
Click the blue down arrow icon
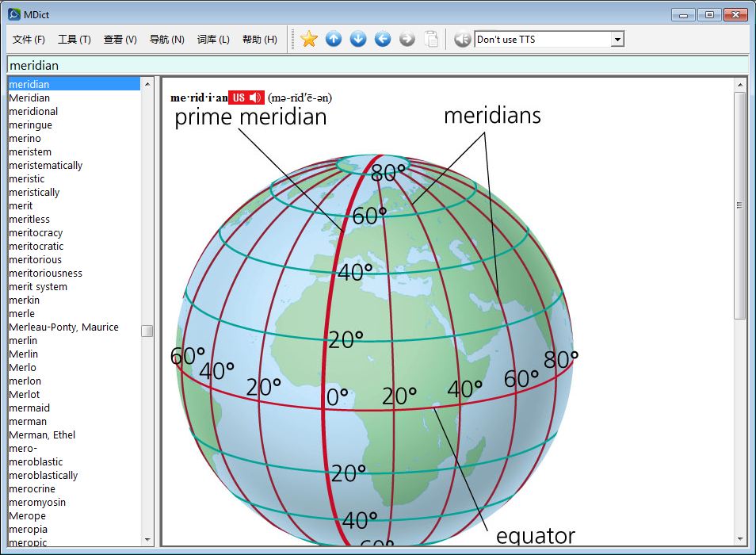coord(358,39)
